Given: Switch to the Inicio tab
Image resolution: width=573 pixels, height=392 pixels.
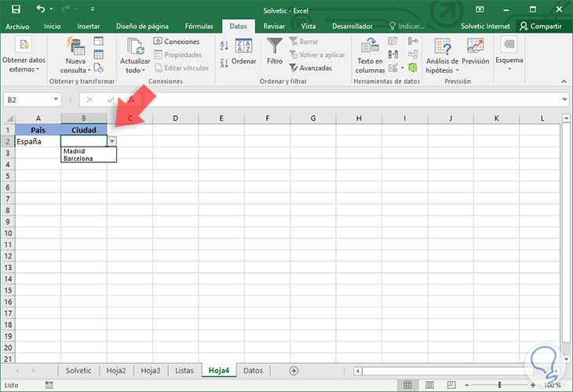Looking at the screenshot, I should [x=53, y=27].
